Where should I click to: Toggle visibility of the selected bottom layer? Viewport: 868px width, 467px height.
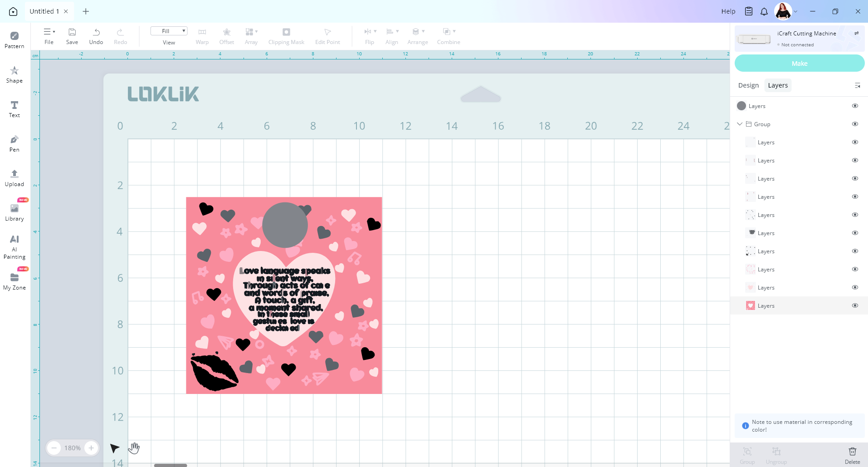pyautogui.click(x=855, y=305)
